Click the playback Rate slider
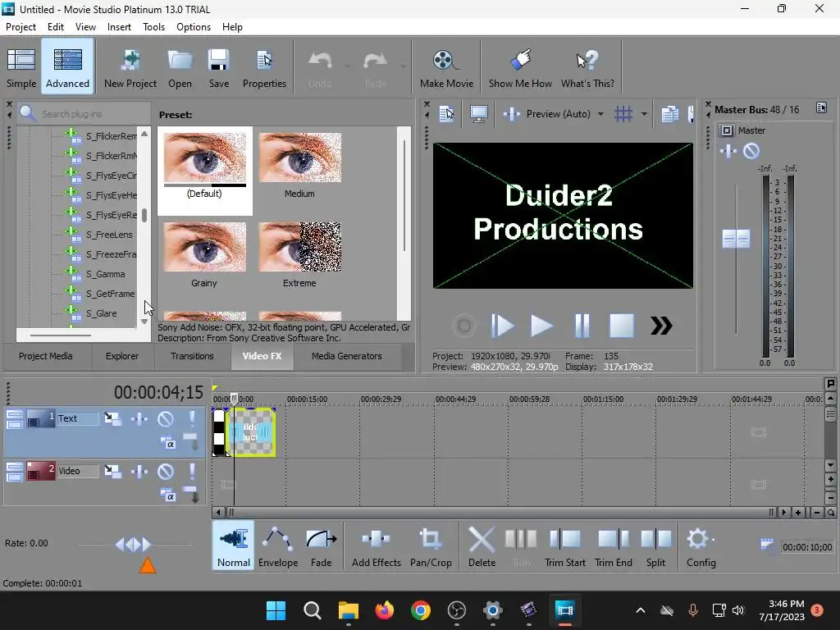The height and width of the screenshot is (630, 840). click(x=134, y=545)
